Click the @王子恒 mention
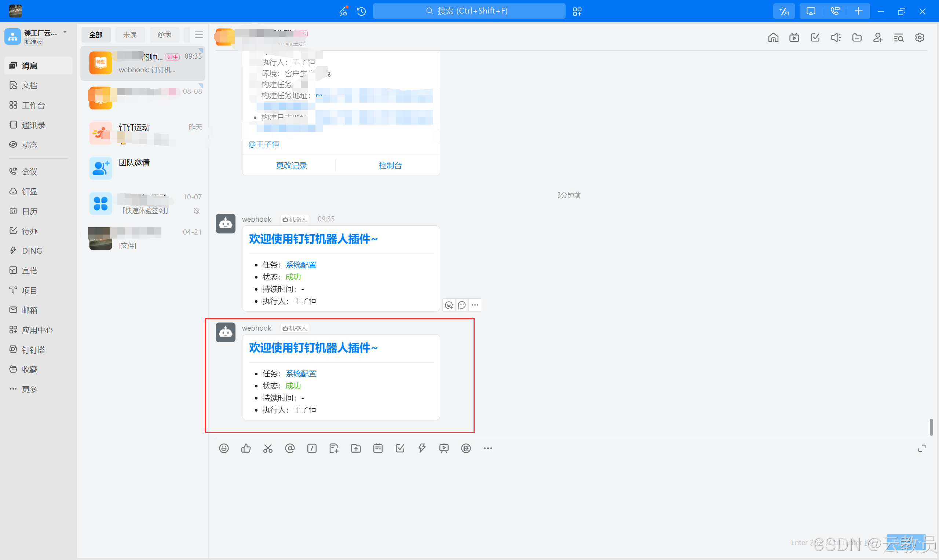The height and width of the screenshot is (560, 939). click(264, 144)
